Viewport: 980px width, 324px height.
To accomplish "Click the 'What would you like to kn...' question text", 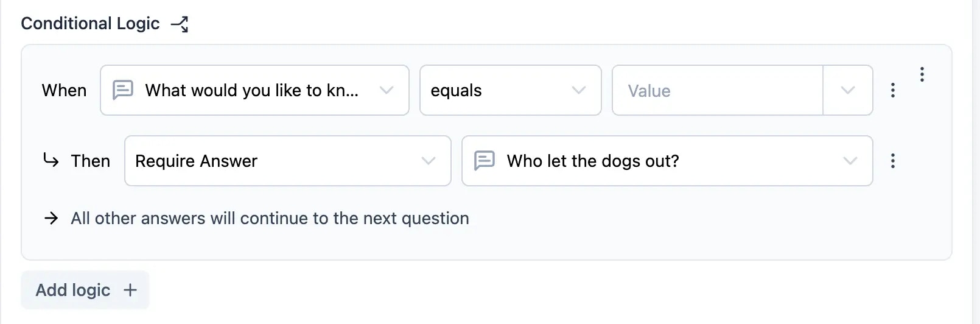I will [x=251, y=90].
